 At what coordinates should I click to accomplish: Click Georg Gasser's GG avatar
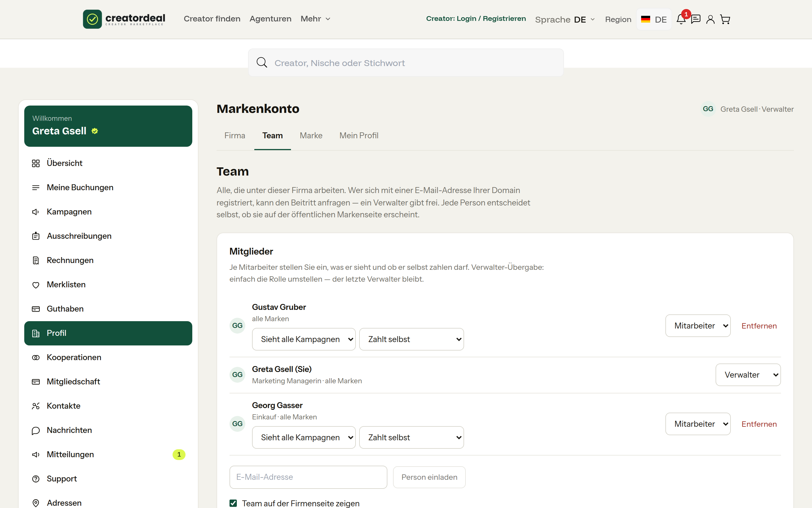(x=237, y=424)
